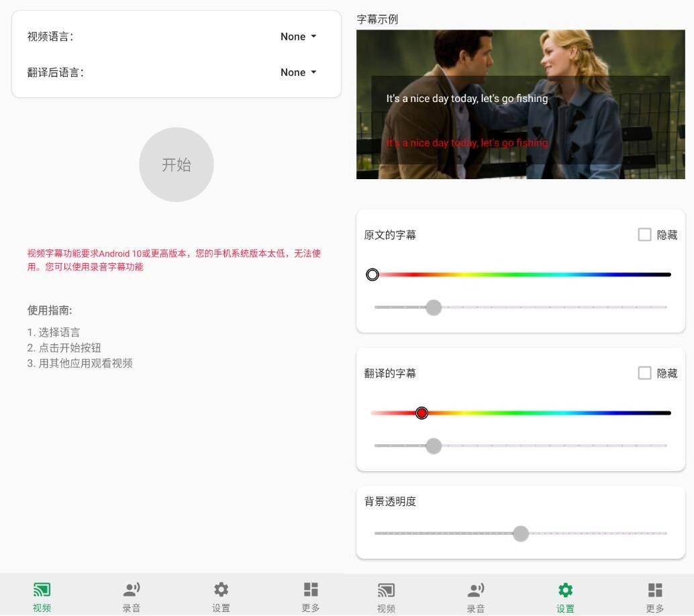This screenshot has width=694, height=616.
Task: Tap the 更多 grid icon on the right screen
Action: [x=655, y=591]
